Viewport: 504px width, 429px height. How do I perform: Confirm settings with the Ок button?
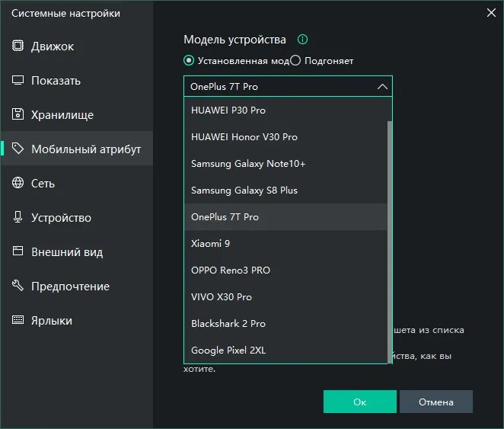click(x=359, y=402)
